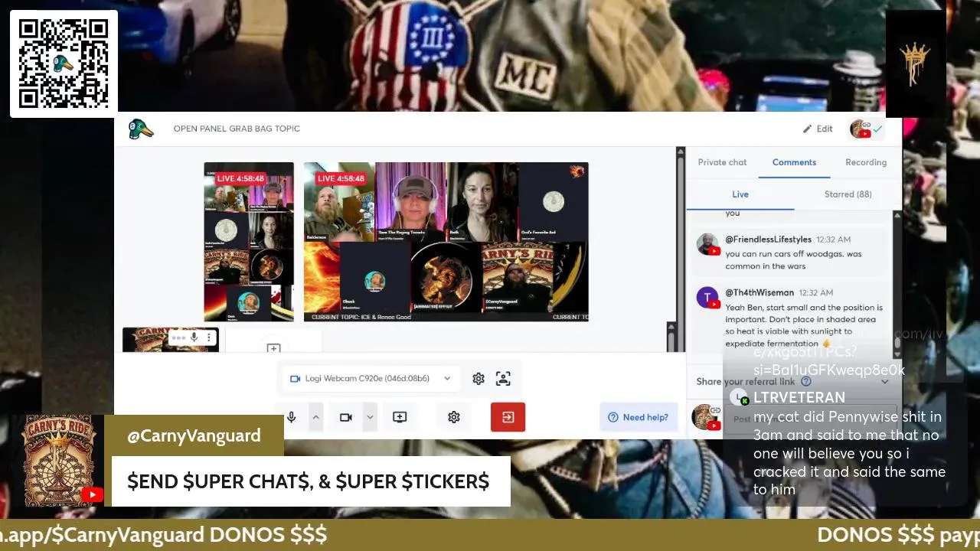Open the help question mark icon
The image size is (980, 551).
(x=613, y=417)
